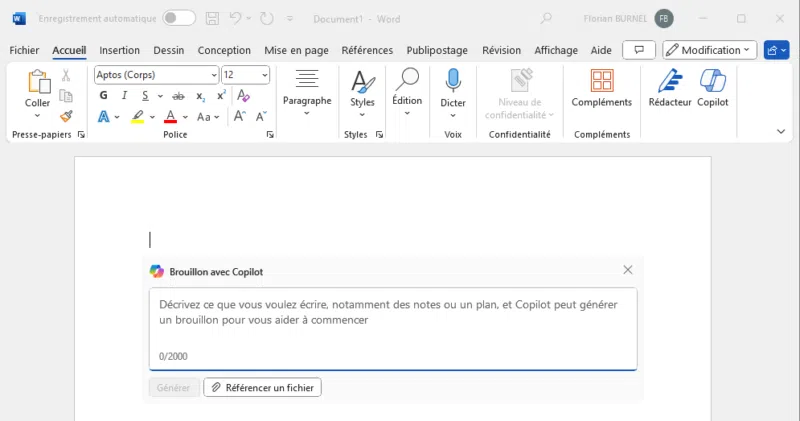Click Référencer un fichier button
The width and height of the screenshot is (800, 421).
(x=262, y=388)
